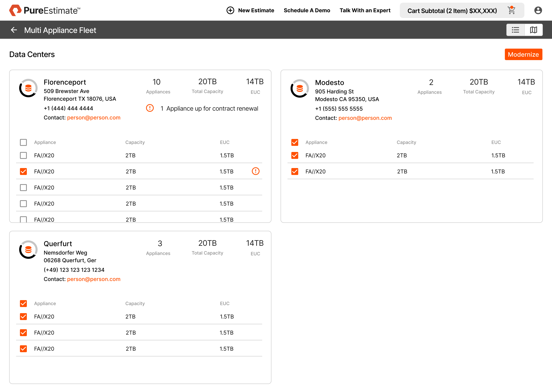Click the back arrow next to Multi Appliance Fleet

[x=14, y=30]
